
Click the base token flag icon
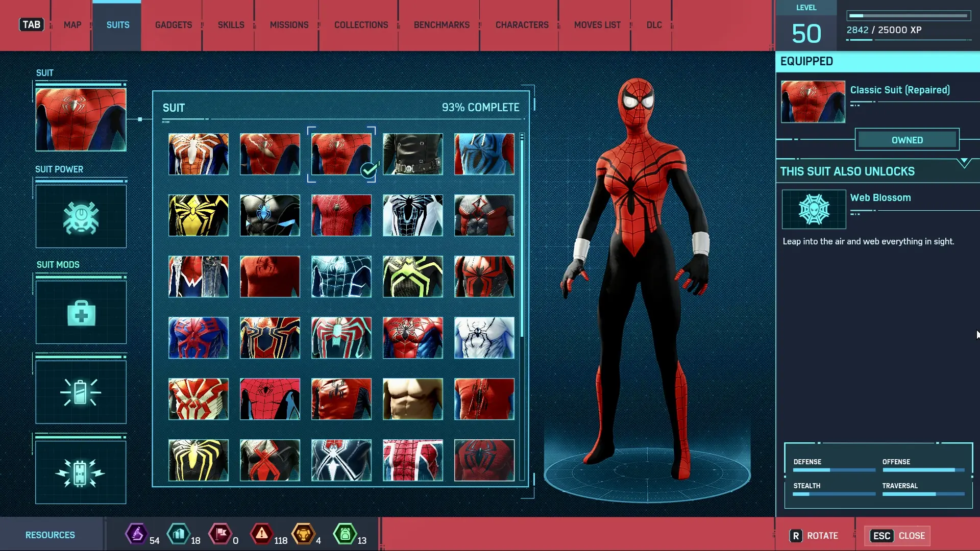pos(220,534)
